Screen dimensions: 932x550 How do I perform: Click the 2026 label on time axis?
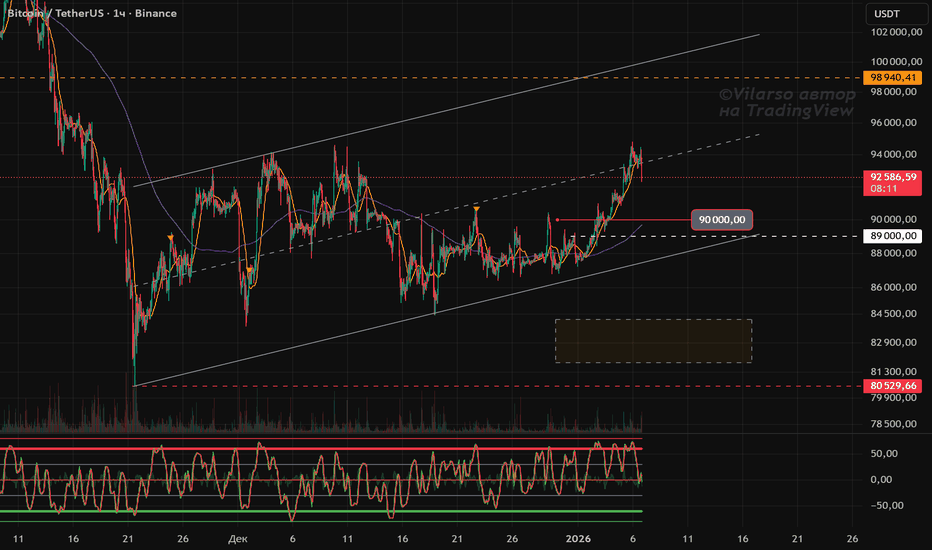579,537
